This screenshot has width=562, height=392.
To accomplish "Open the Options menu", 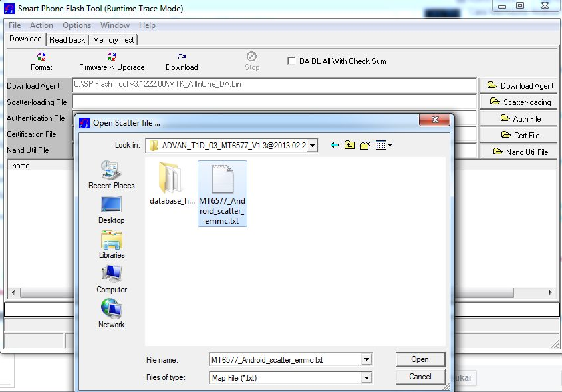I will tap(77, 25).
